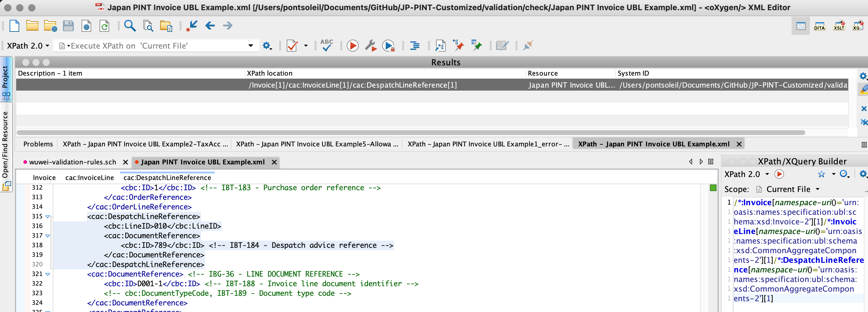Validate the document with the red checkmark icon

(292, 46)
